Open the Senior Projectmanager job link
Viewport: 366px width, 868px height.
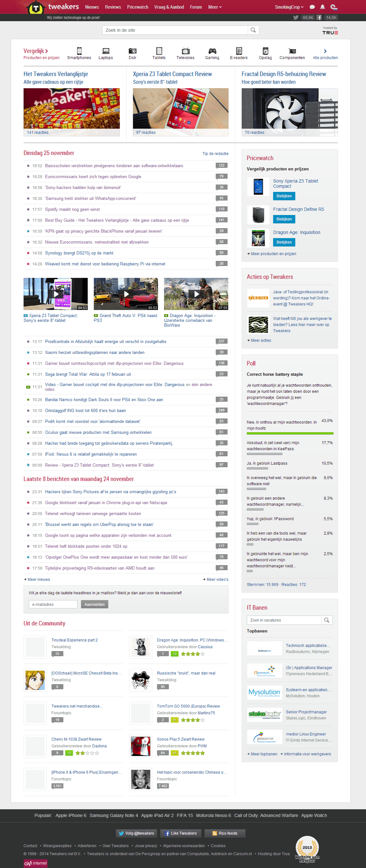(306, 712)
